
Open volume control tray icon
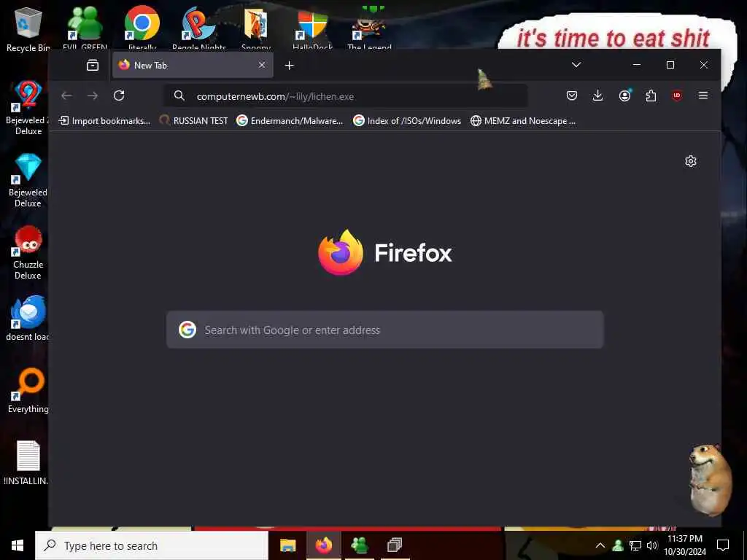point(652,545)
